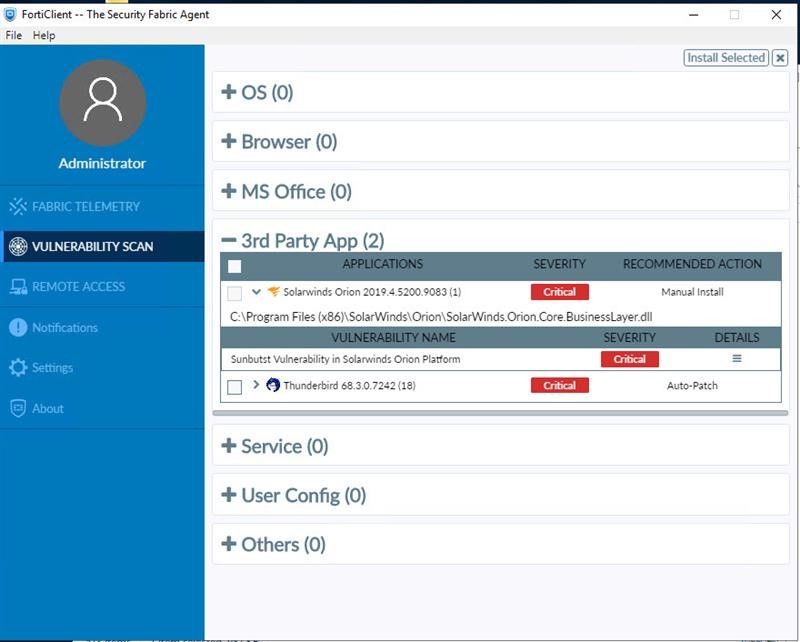
Task: Click the Settings gear icon
Action: 18,367
